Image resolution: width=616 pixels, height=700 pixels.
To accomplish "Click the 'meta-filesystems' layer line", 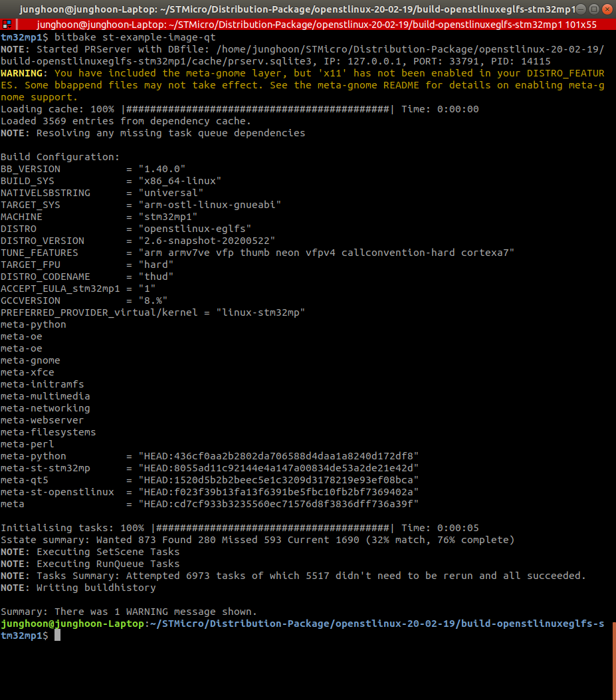I will point(49,432).
